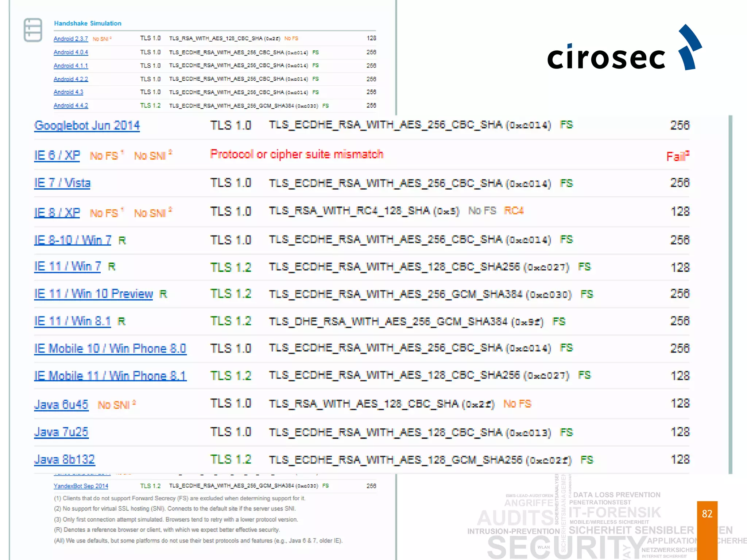Open IE 8-10 / Win 7 client details
747x560 pixels.
(73, 240)
